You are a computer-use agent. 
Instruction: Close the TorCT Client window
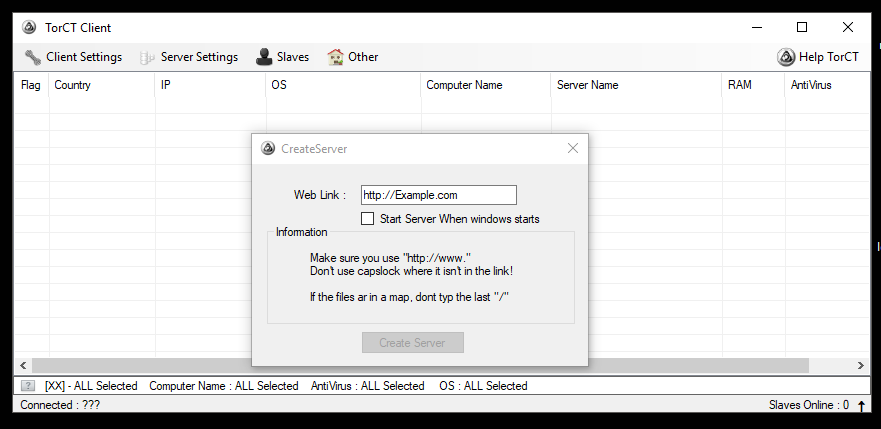(848, 27)
